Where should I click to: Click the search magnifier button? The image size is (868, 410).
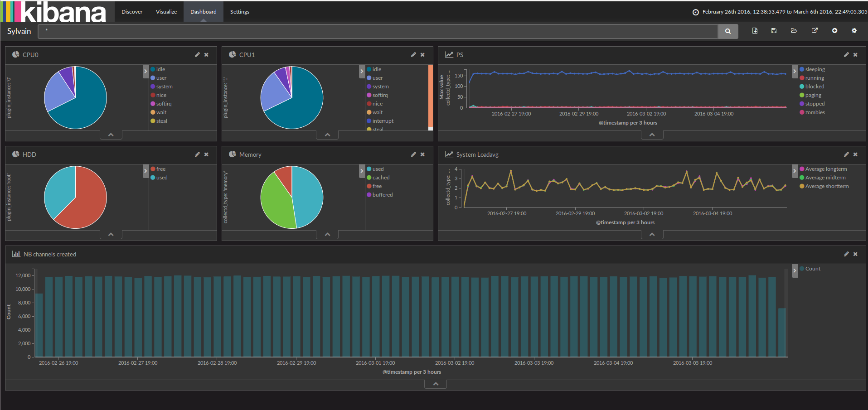coord(728,31)
